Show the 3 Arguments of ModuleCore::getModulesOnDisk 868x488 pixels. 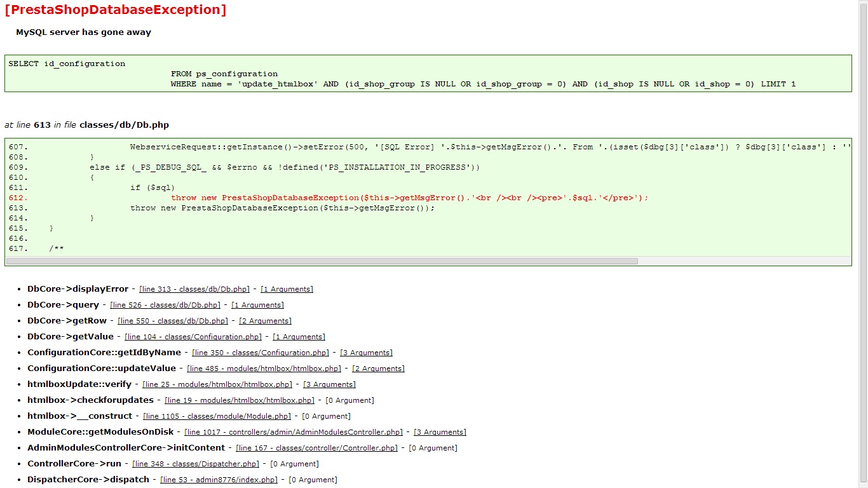point(440,432)
